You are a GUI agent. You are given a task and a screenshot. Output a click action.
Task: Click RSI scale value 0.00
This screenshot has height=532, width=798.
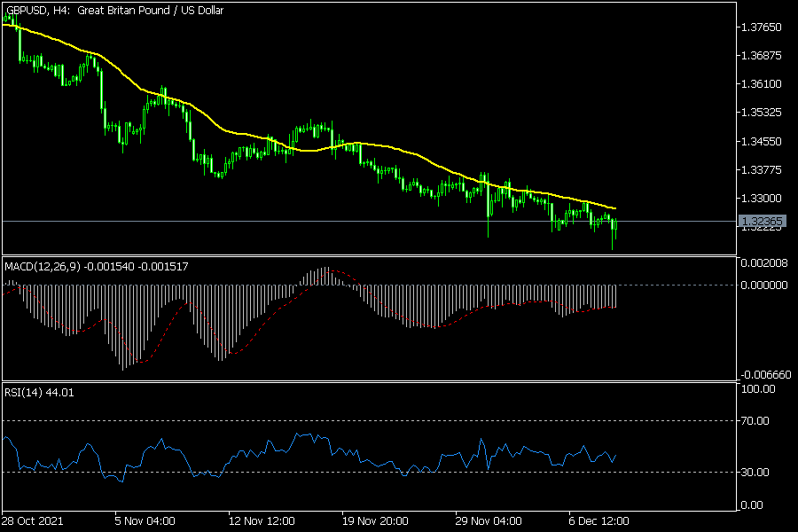pos(752,505)
